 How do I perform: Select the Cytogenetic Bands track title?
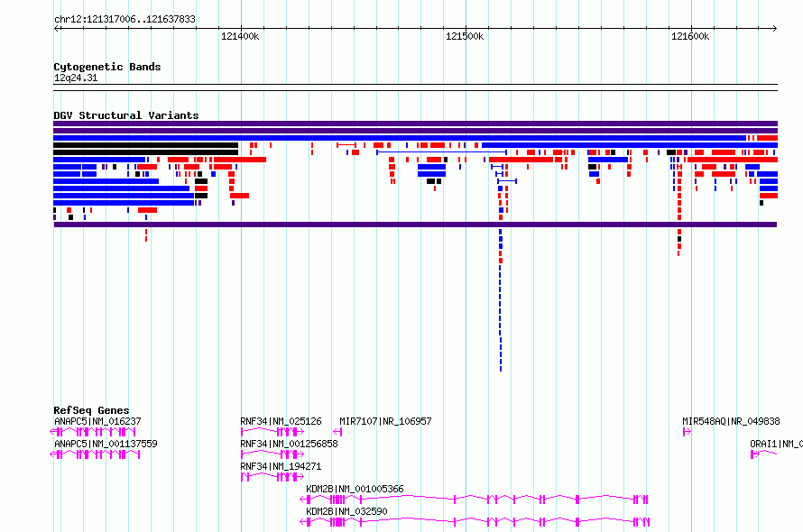pyautogui.click(x=107, y=67)
